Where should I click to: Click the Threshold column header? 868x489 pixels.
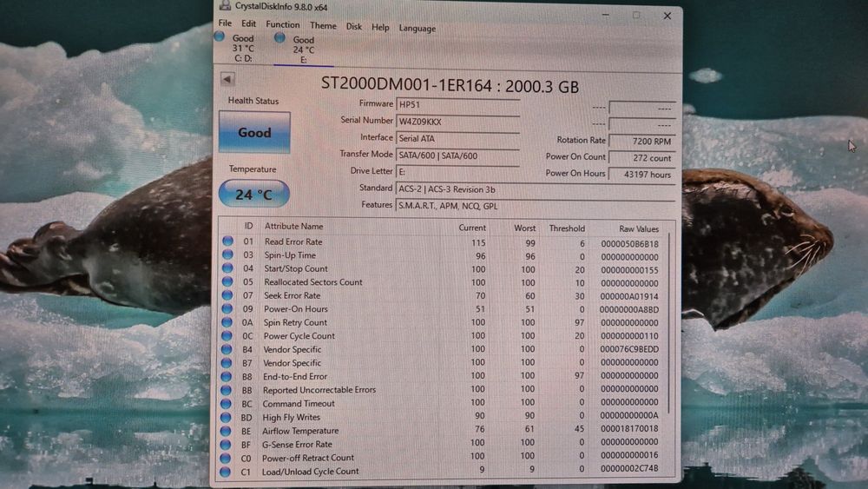coord(566,228)
